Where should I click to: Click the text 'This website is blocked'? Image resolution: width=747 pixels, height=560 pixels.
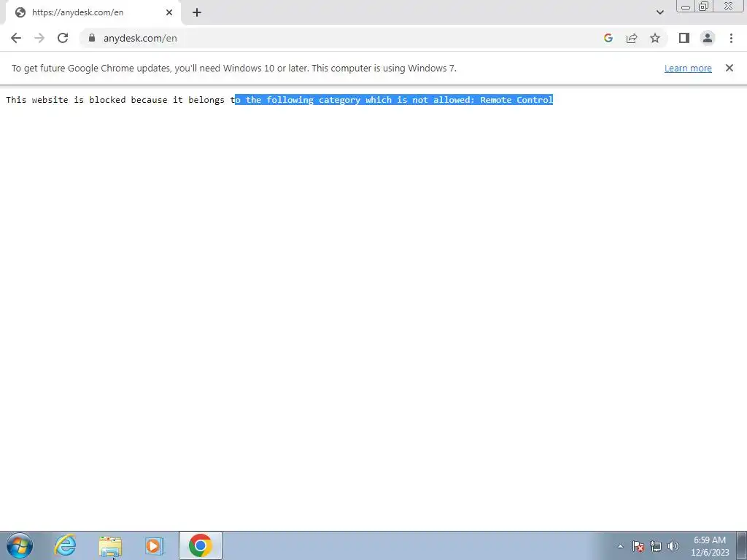66,99
